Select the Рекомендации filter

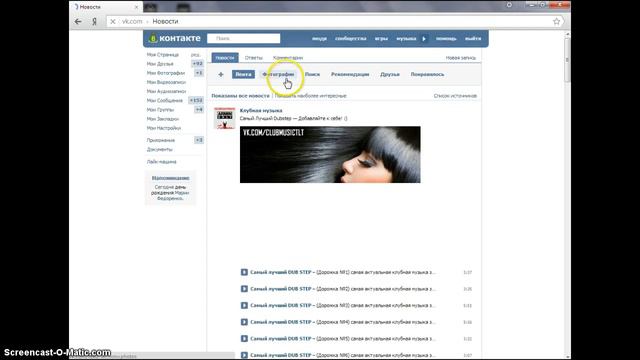(350, 74)
